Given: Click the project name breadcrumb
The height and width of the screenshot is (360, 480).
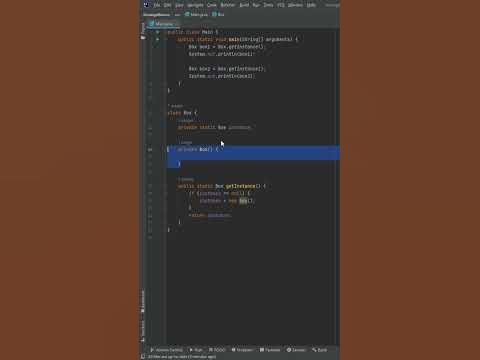Looking at the screenshot, I should 157,15.
